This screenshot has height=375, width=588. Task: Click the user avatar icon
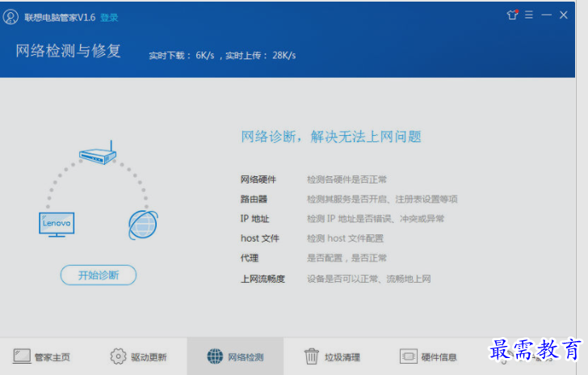[10, 17]
